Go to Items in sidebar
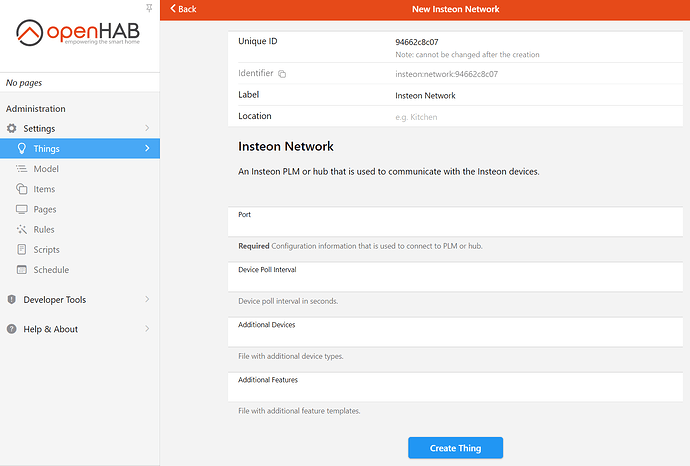Image resolution: width=690 pixels, height=466 pixels. click(x=80, y=189)
